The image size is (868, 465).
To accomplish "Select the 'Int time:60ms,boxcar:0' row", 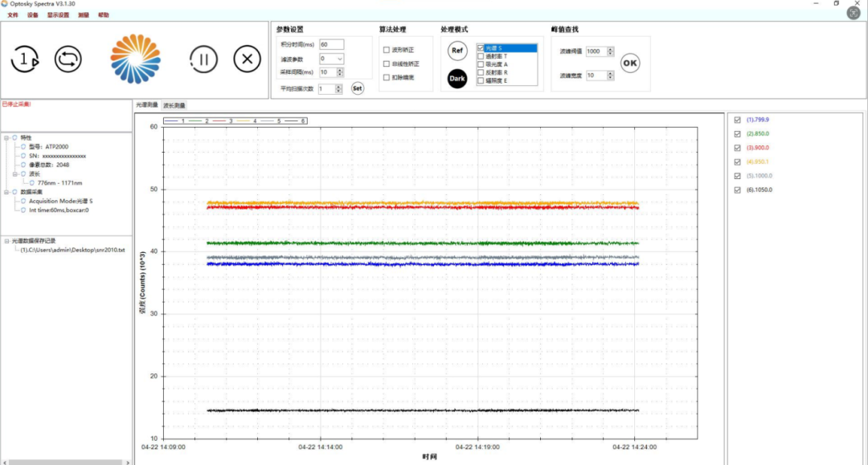I will (59, 210).
